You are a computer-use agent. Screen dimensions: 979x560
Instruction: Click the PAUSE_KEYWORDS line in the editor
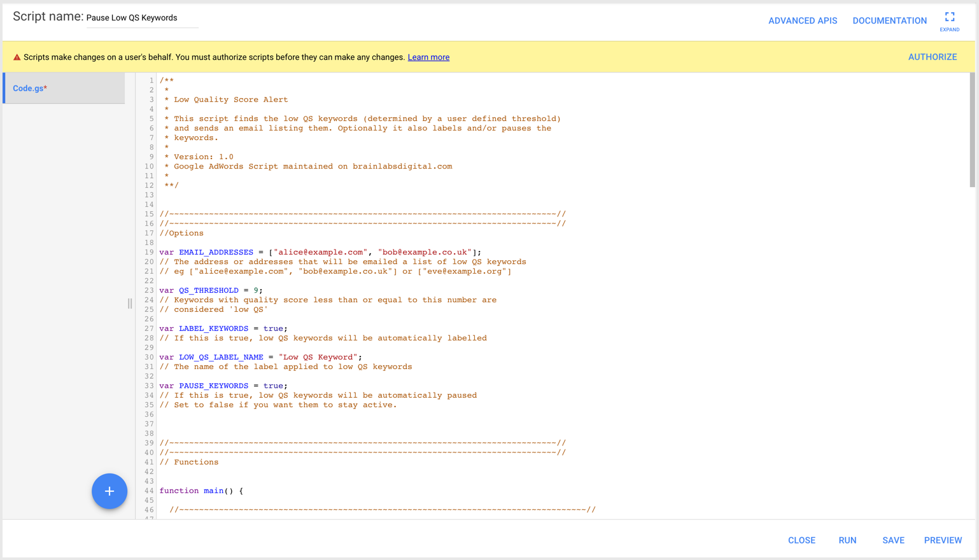click(216, 386)
